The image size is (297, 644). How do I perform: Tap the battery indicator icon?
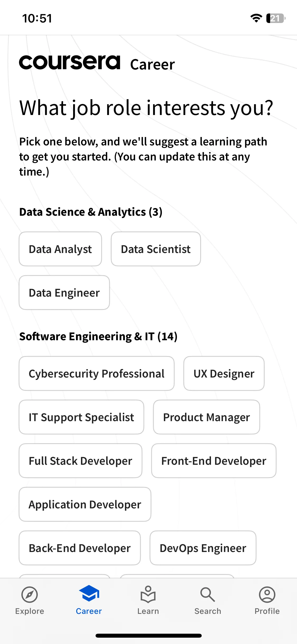276,18
